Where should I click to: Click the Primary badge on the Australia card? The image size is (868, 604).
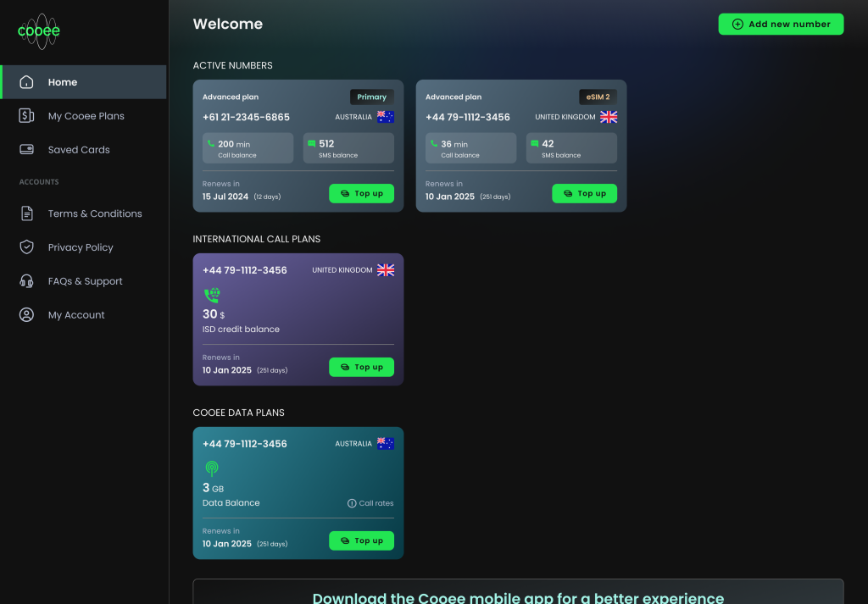tap(371, 97)
